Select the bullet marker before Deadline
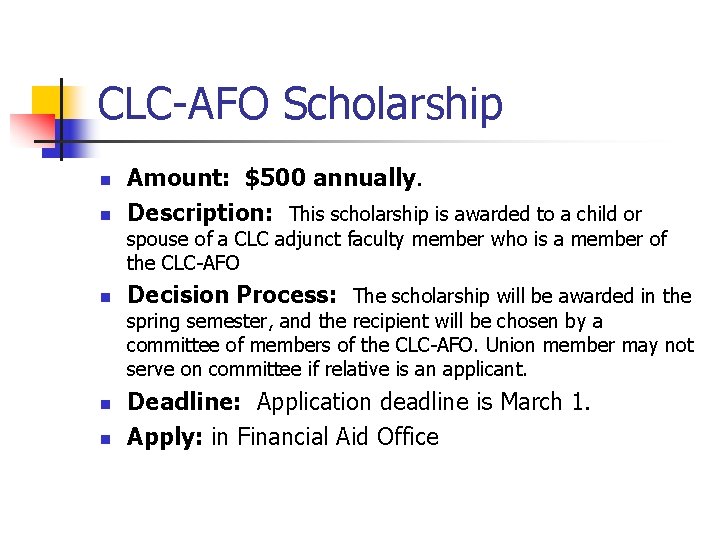720x540 pixels. tap(104, 405)
